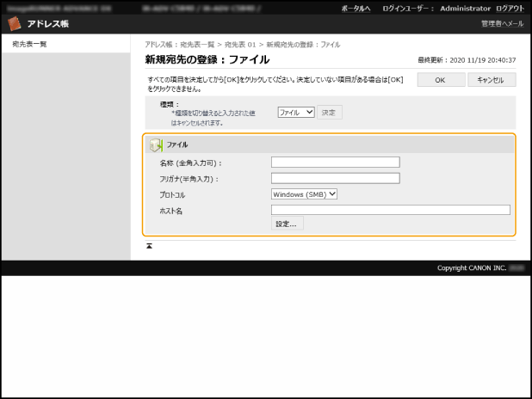Log out via ログアウト link

[x=509, y=8]
